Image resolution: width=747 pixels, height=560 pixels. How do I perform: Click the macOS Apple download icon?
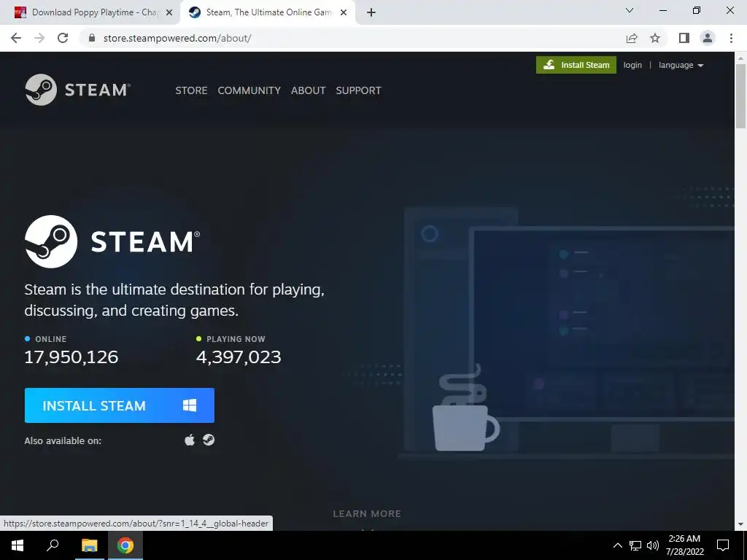pyautogui.click(x=190, y=440)
